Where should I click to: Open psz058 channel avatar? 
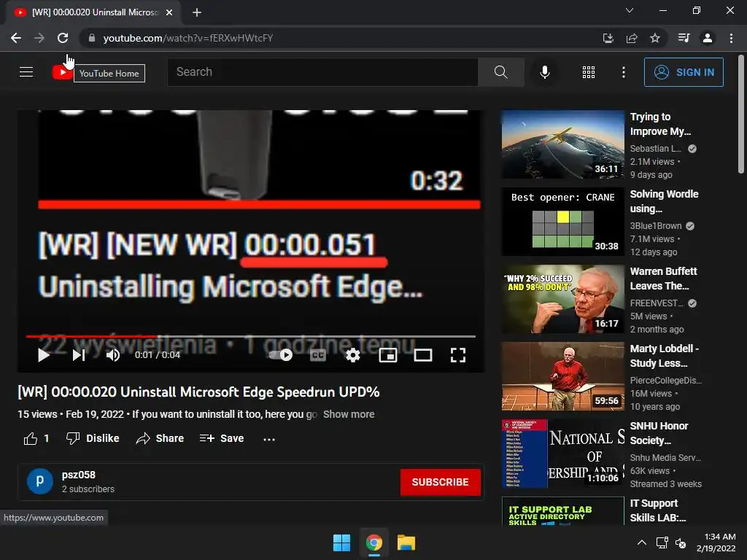[39, 481]
